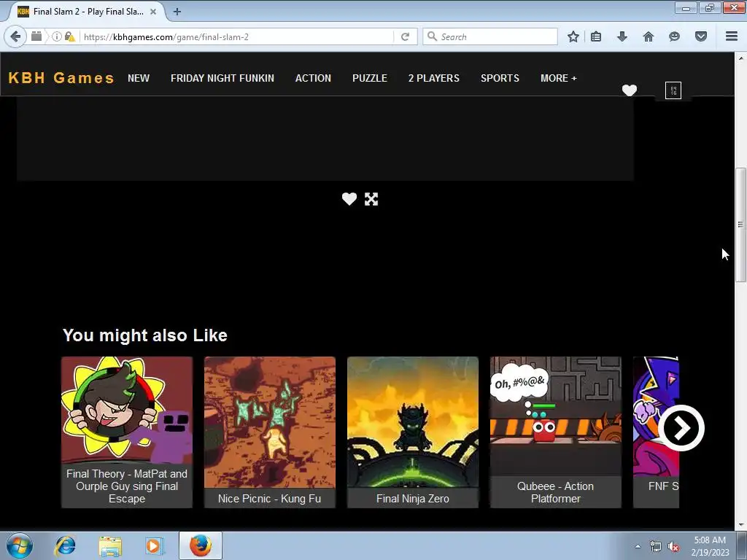Click the Nice Picnic - Kung Fu title
747x560 pixels.
coord(270,499)
